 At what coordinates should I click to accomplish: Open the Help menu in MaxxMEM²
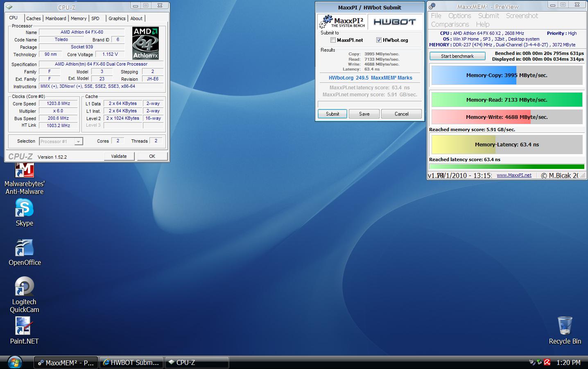click(x=483, y=24)
